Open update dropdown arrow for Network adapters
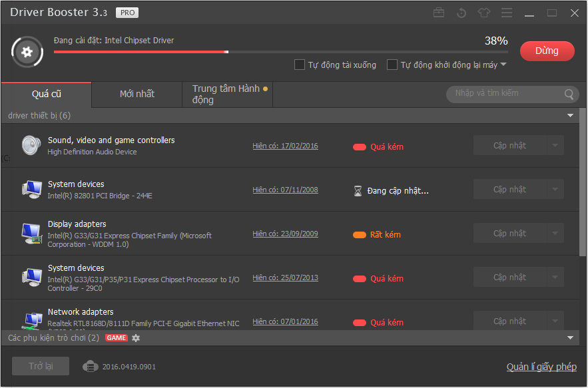 [x=555, y=321]
